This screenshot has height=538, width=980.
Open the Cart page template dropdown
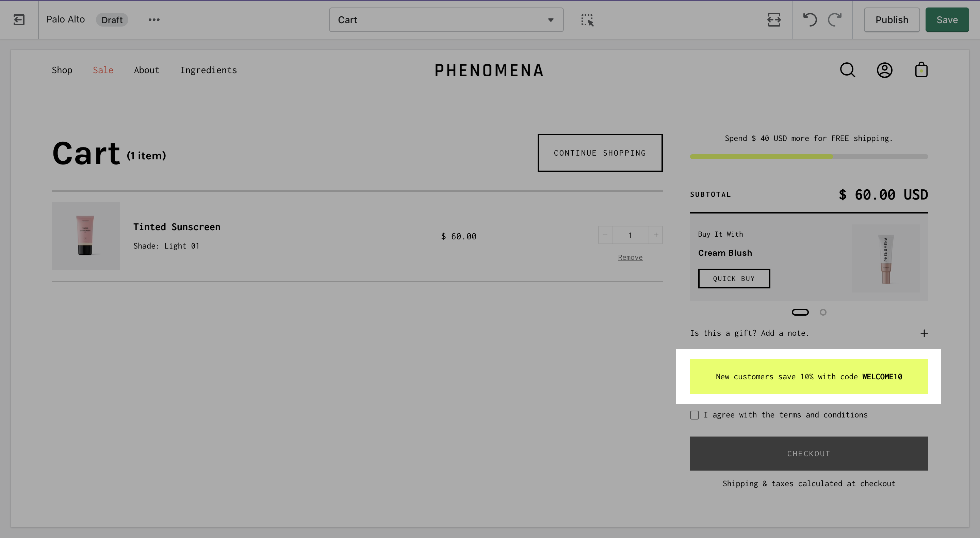(446, 20)
